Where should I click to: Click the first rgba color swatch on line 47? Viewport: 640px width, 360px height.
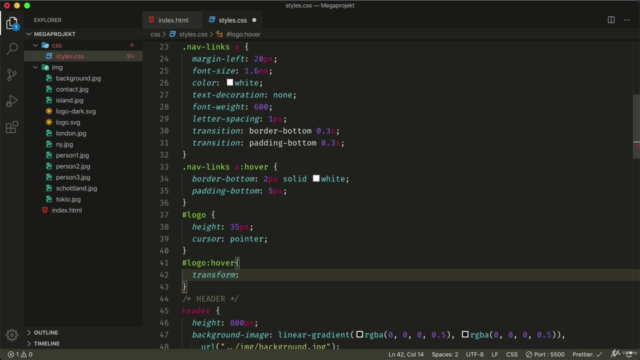pyautogui.click(x=360, y=335)
